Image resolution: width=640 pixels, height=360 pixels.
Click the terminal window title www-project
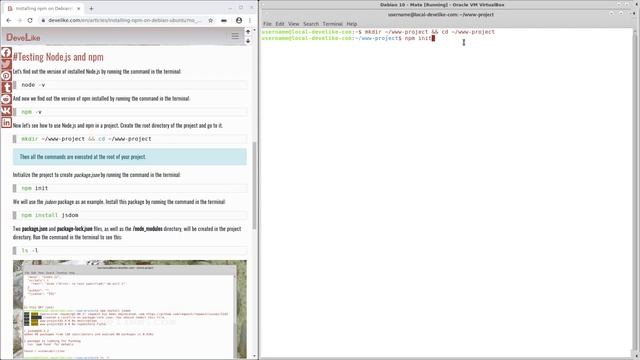441,14
